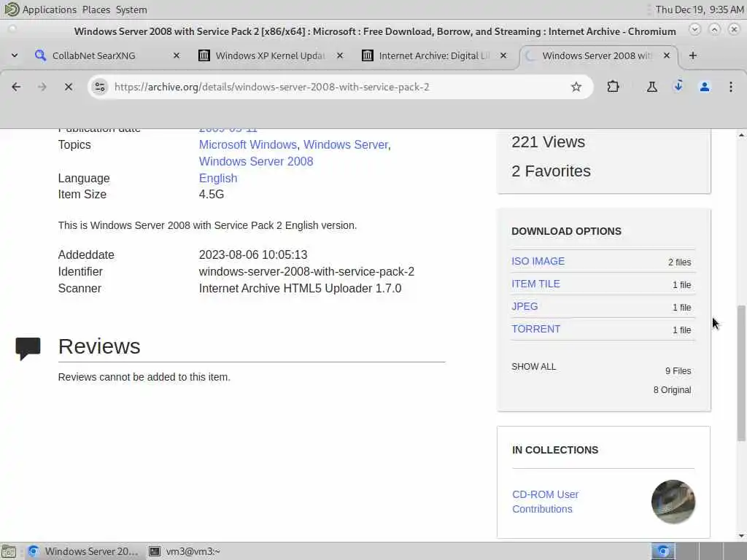Open the CD-ROM User Contributions collection
The width and height of the screenshot is (747, 560).
546,502
